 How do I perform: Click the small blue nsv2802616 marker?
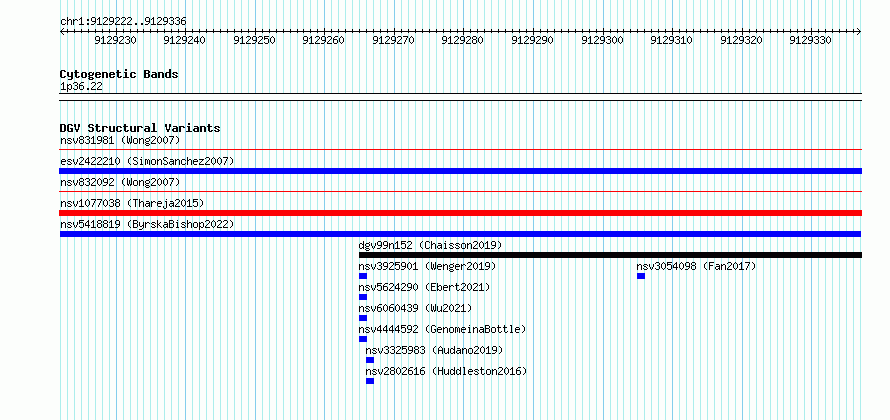point(370,381)
